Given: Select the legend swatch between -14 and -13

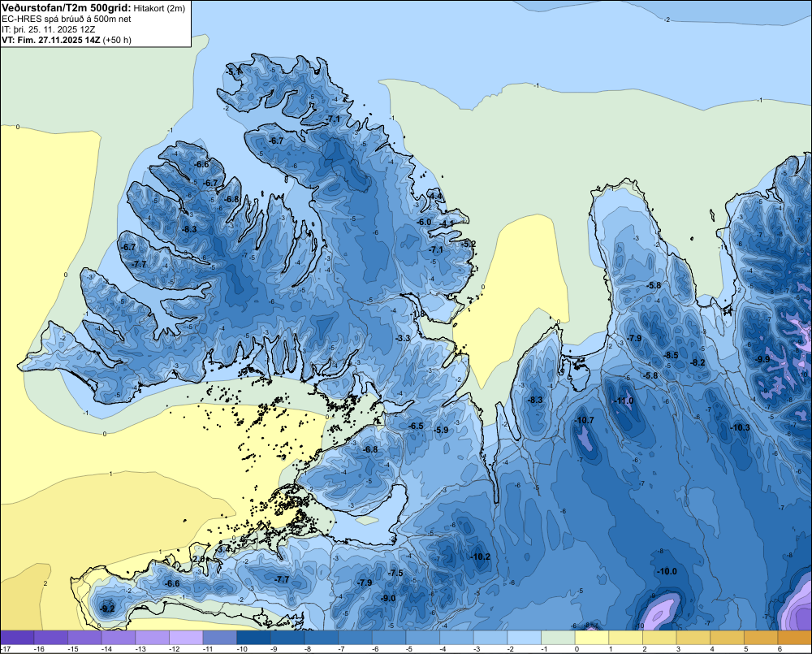Looking at the screenshot, I should (118, 638).
